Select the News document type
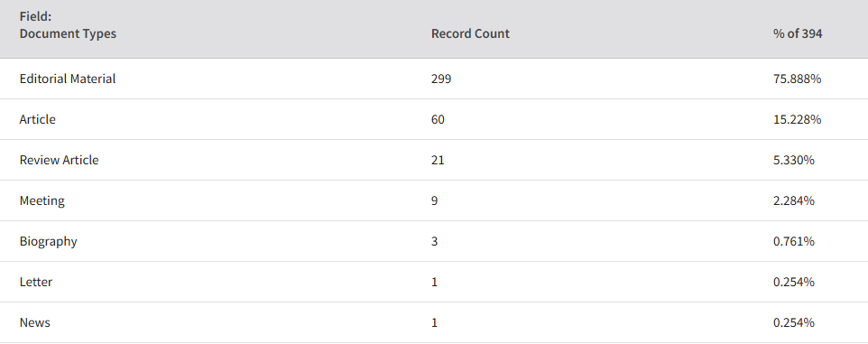Image resolution: width=868 pixels, height=344 pixels. 35,322
